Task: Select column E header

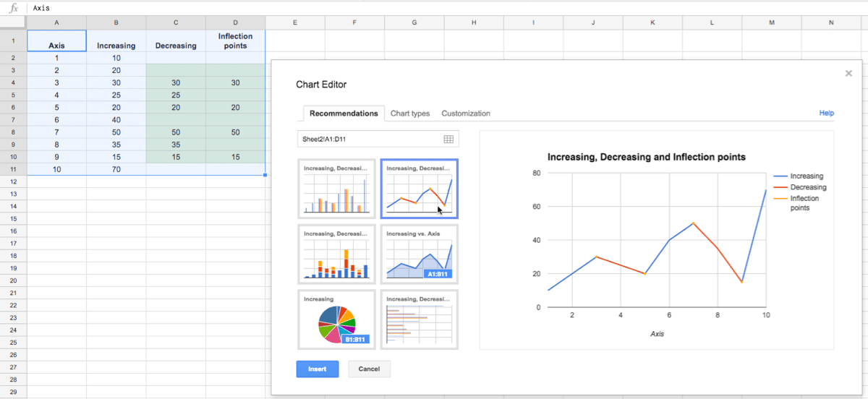Action: [295, 23]
